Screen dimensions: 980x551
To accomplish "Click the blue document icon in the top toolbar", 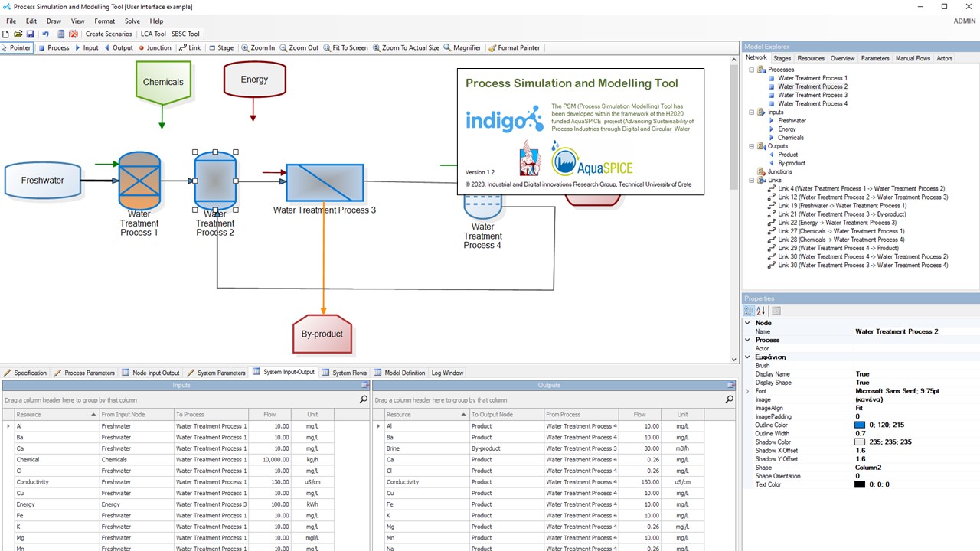I will 61,34.
